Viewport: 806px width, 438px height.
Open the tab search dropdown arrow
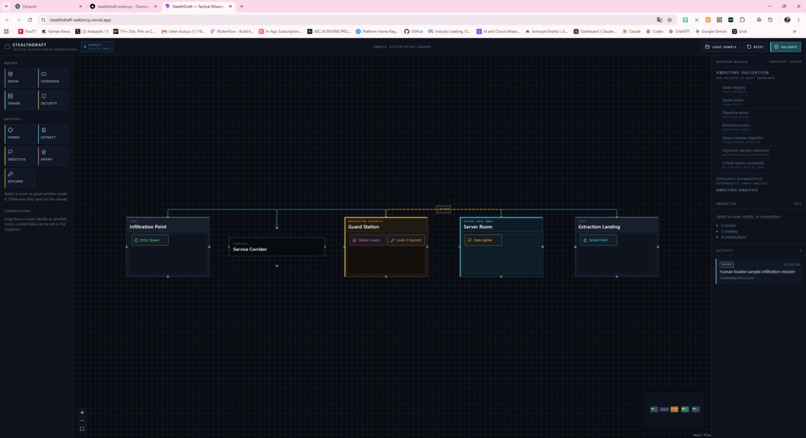[x=6, y=6]
